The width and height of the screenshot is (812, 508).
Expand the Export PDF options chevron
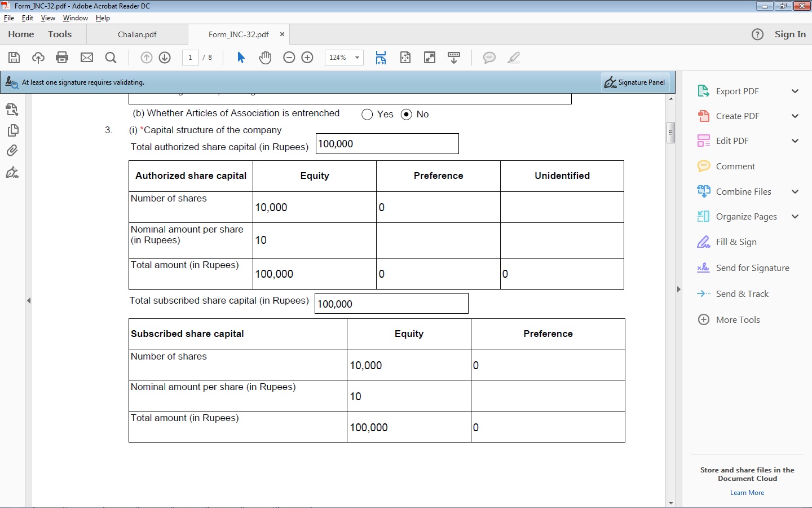pos(795,91)
